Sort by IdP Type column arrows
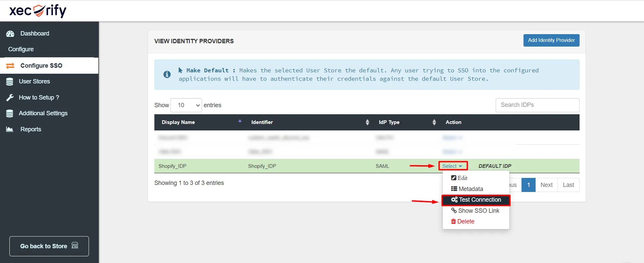Viewport: 644px width, 263px height. point(434,122)
